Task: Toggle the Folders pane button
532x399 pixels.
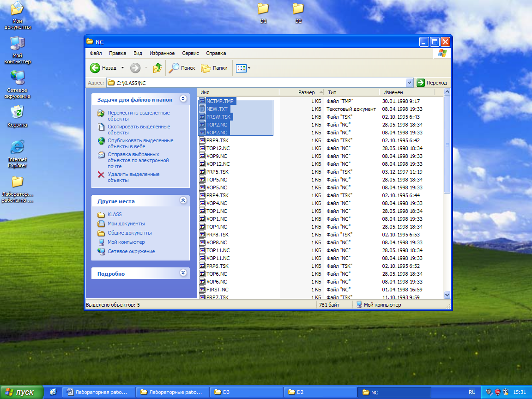Action: tap(214, 68)
